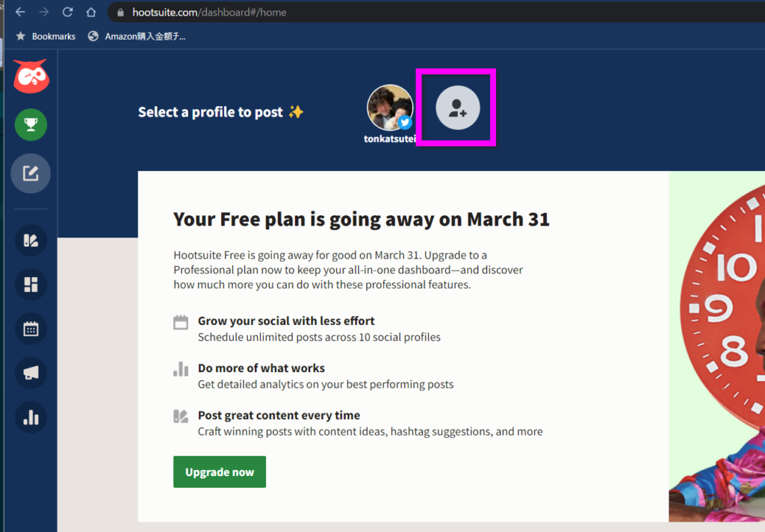
Task: Click the browser forward arrow
Action: pos(44,12)
